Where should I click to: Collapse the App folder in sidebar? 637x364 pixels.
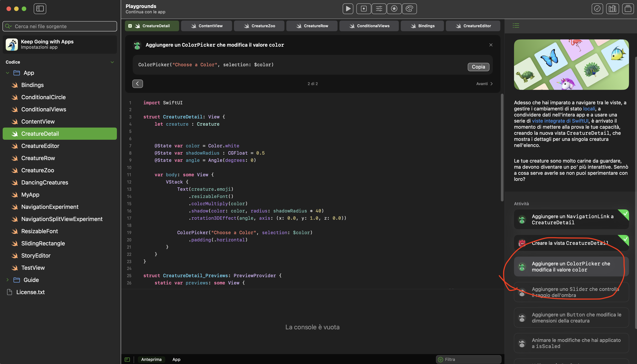tap(7, 73)
